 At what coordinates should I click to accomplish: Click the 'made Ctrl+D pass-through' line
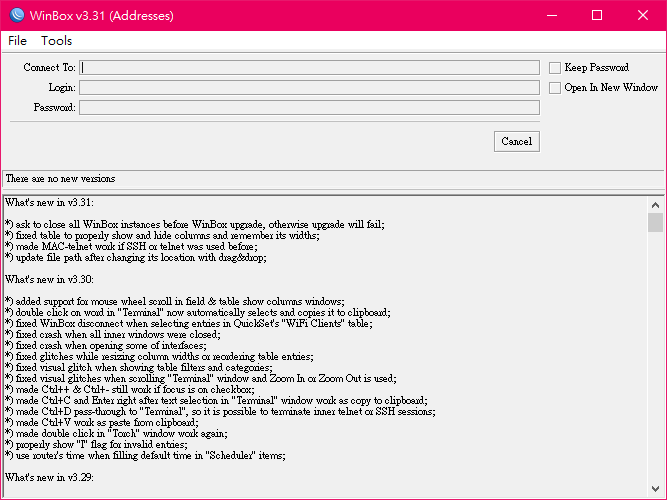[x=220, y=411]
